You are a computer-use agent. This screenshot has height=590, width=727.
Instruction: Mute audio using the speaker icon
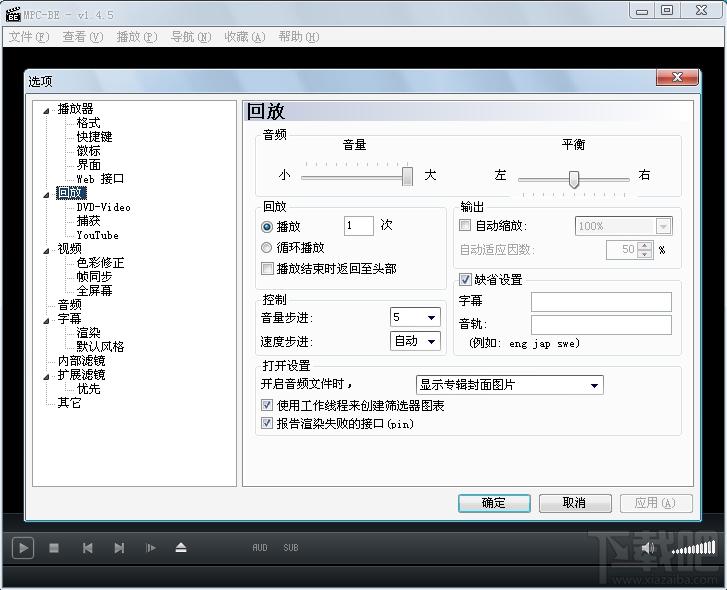pos(648,548)
